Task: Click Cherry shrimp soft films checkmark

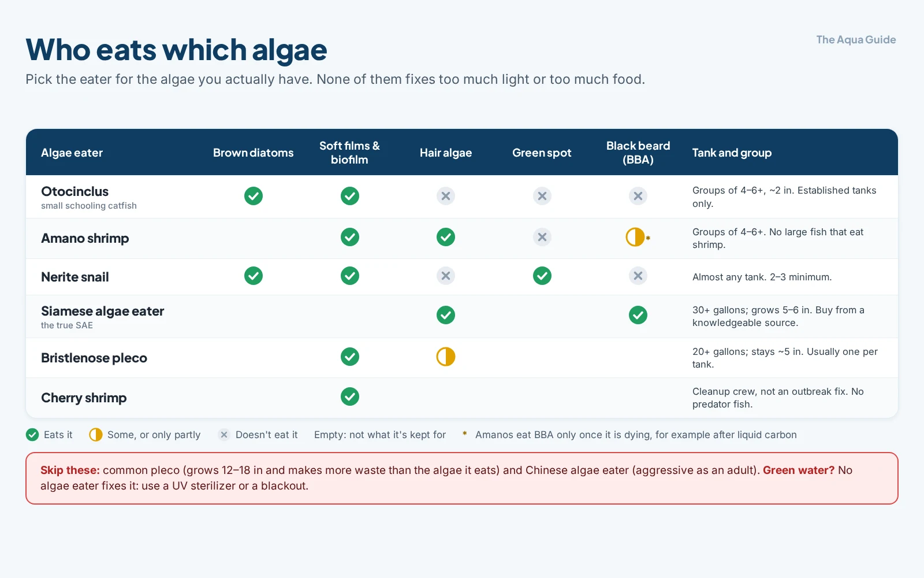Action: (x=349, y=397)
